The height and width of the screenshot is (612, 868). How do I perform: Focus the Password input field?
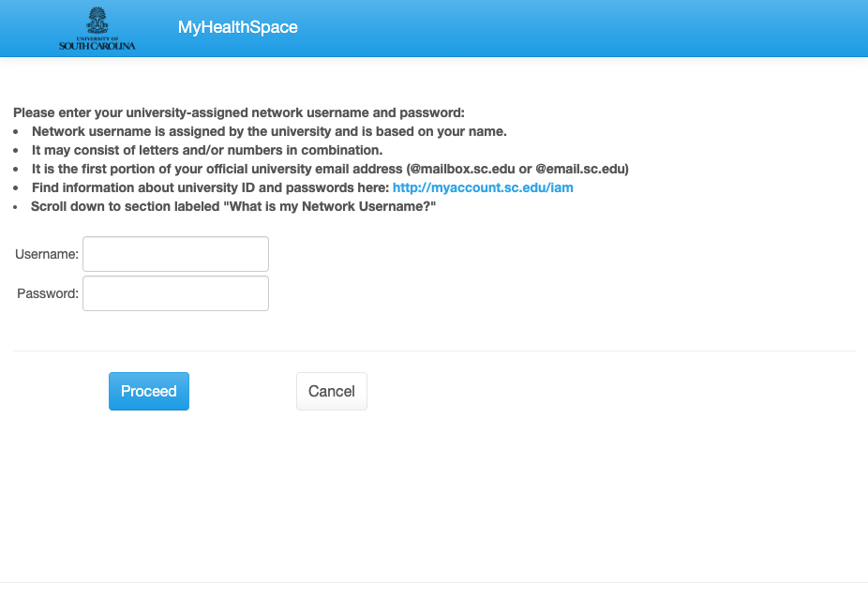coord(175,293)
